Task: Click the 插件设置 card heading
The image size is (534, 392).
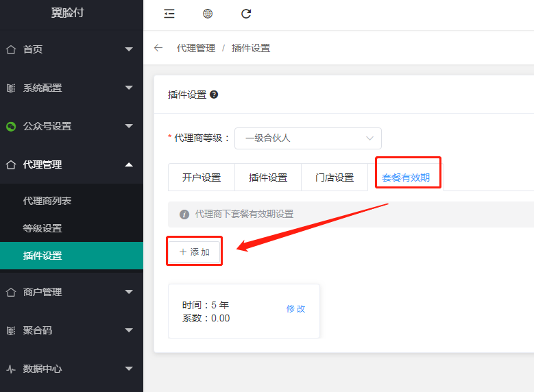Action: [x=187, y=95]
